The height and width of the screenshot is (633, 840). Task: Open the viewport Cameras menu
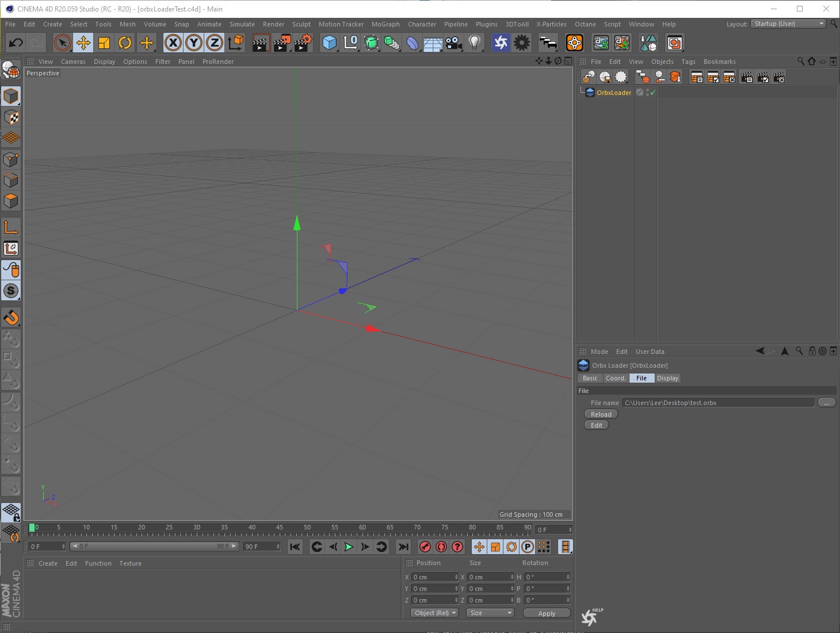[x=73, y=62]
